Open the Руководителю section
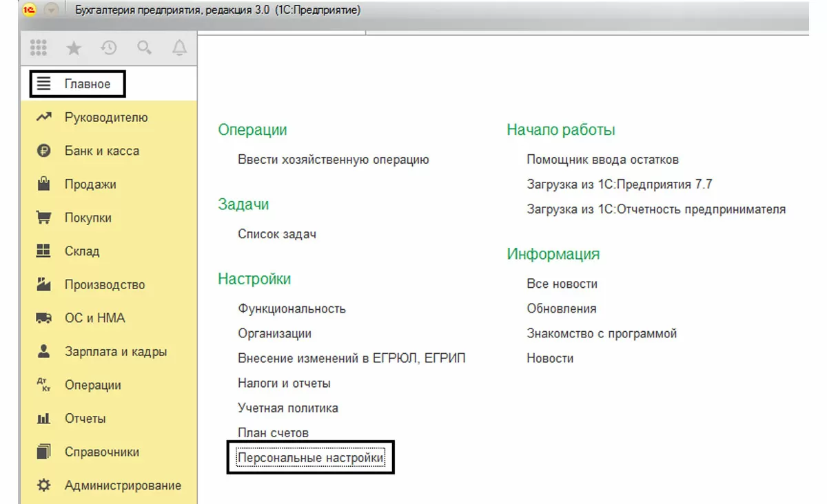This screenshot has height=504, width=827. (106, 118)
